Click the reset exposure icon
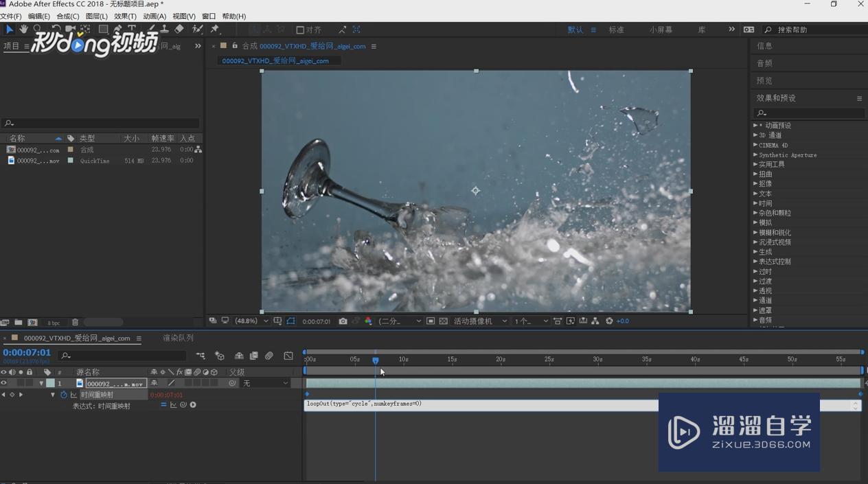The height and width of the screenshot is (484, 868). point(609,321)
